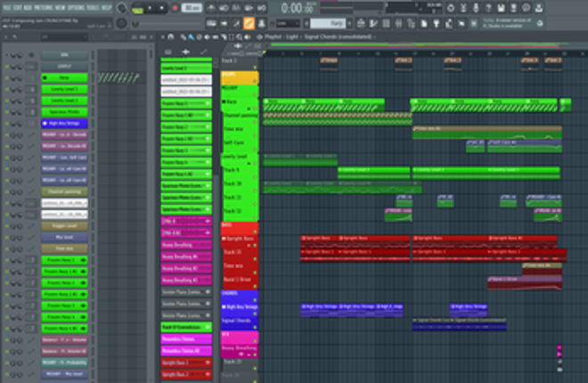Toggle wait-for-input recording icon

(x=224, y=8)
